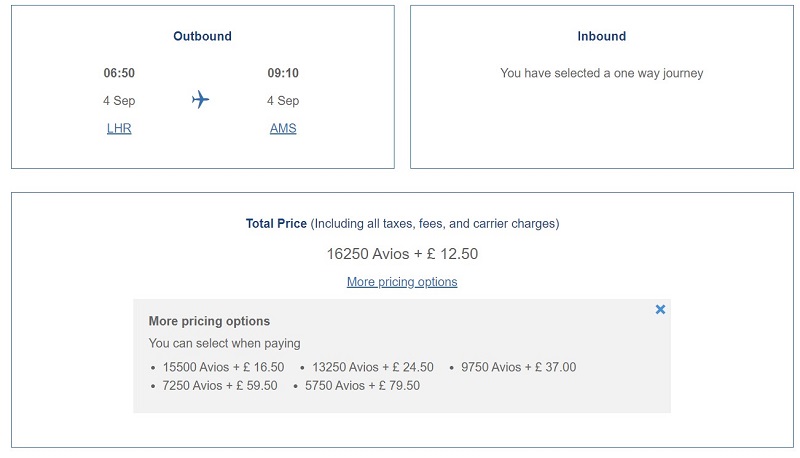The image size is (800, 458).
Task: Toggle the More pricing options link
Action: 402,282
